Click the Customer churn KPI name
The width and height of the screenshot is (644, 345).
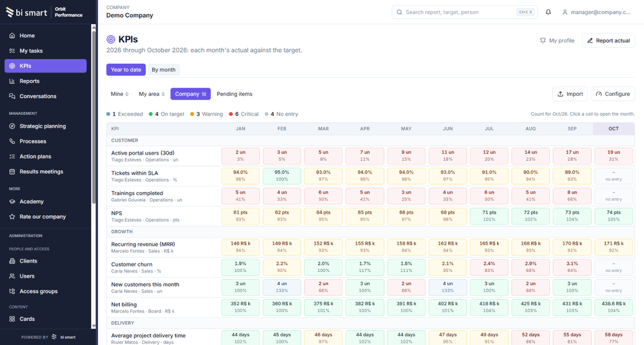(x=131, y=264)
